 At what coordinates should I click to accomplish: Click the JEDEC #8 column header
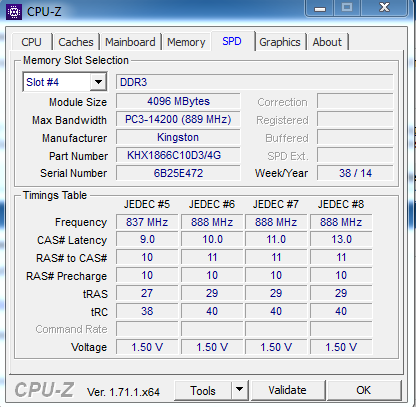pos(341,204)
